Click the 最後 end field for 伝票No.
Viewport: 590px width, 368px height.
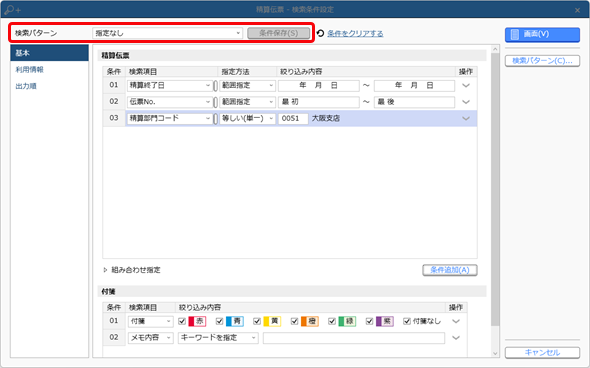[414, 102]
